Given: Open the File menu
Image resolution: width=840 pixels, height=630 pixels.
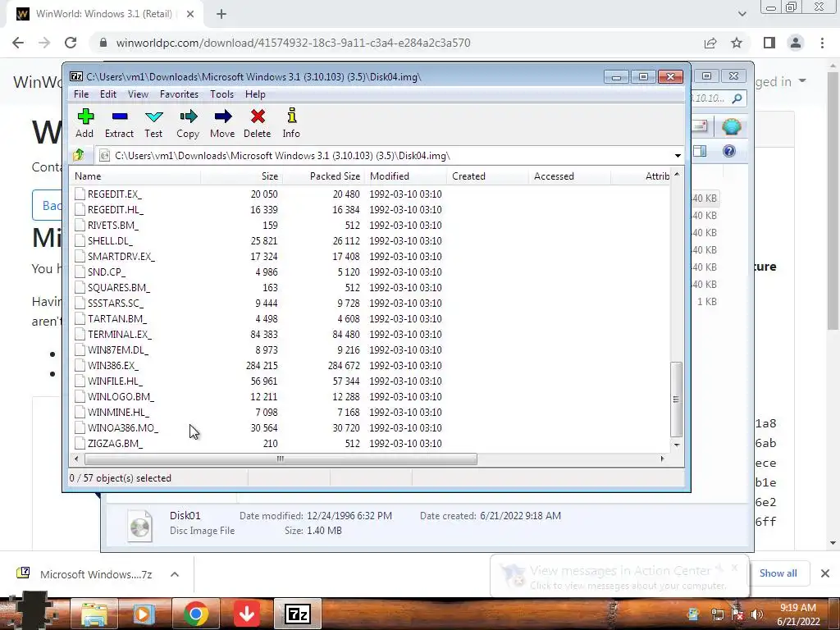Looking at the screenshot, I should [81, 94].
